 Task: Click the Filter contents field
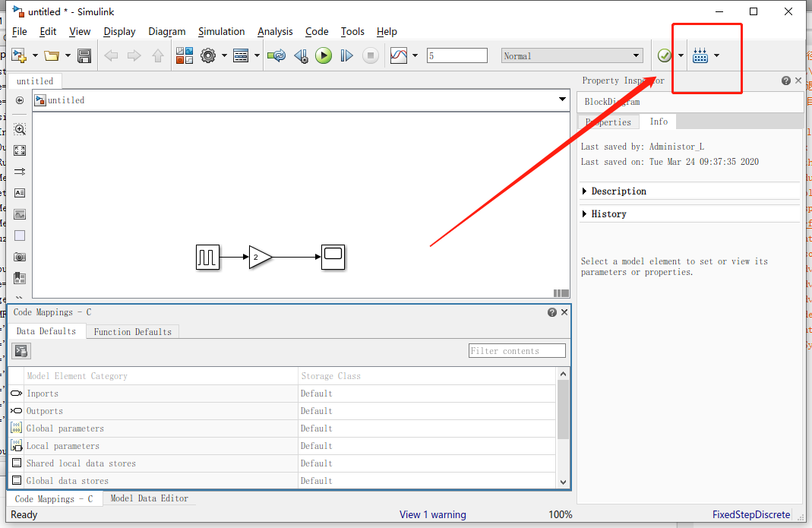pos(517,351)
